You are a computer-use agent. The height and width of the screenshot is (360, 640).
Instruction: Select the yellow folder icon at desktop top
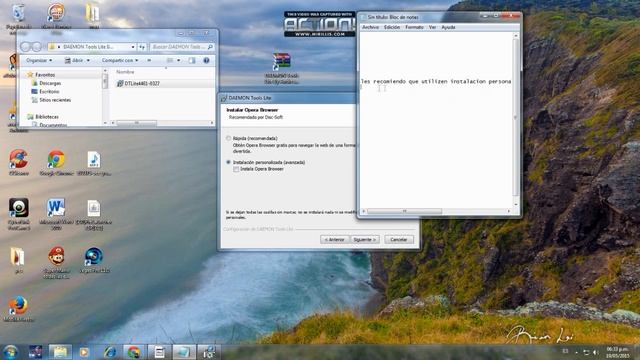[93, 13]
